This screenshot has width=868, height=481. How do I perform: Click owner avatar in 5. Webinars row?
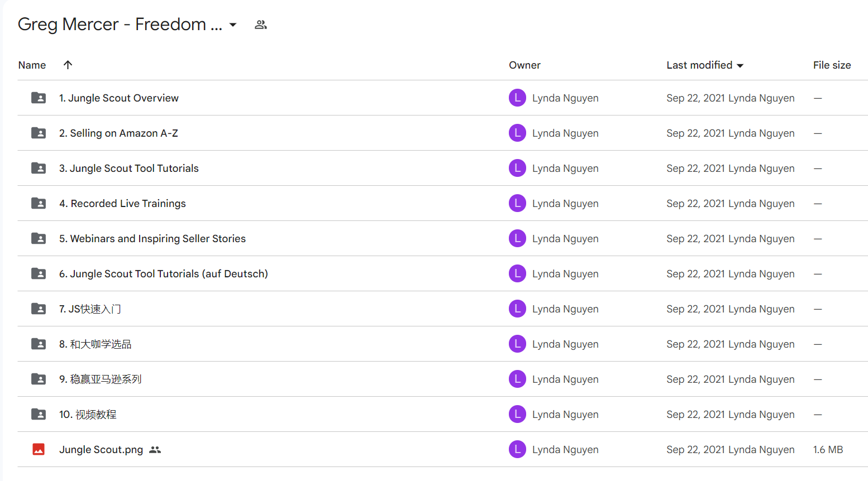(517, 238)
